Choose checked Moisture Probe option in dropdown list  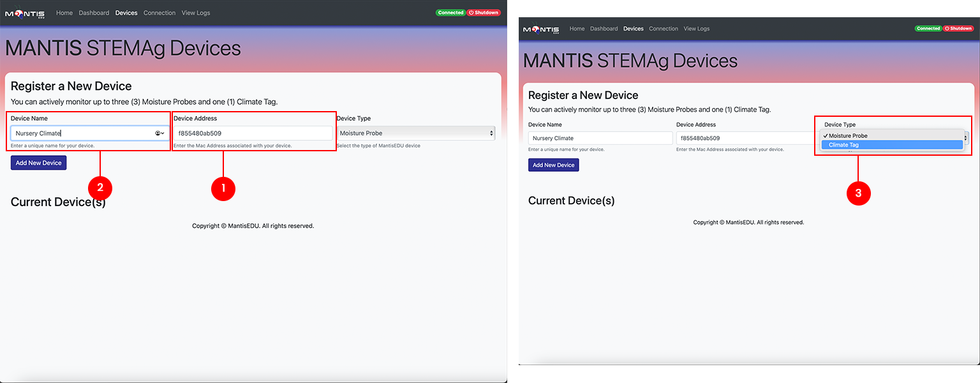point(848,136)
